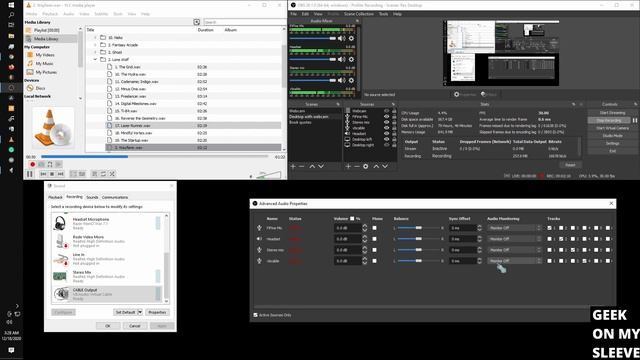The width and height of the screenshot is (640, 360).
Task: Click the VLC A-B loop icon
Action: tap(50, 164)
